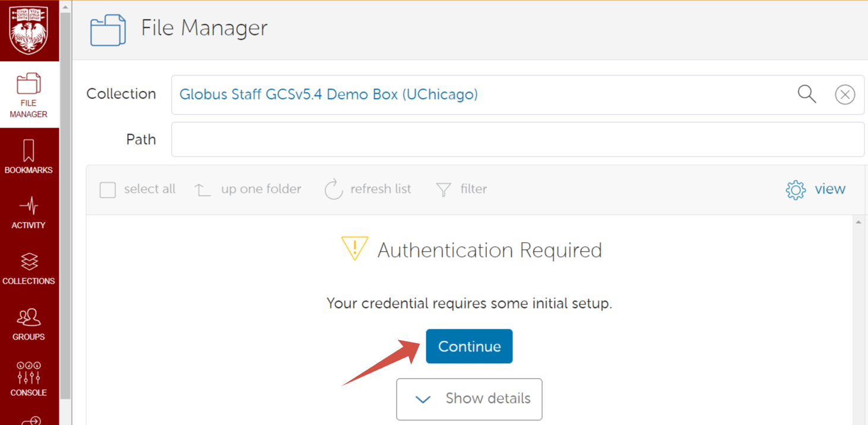Expand Show details
868x425 pixels.
469,399
